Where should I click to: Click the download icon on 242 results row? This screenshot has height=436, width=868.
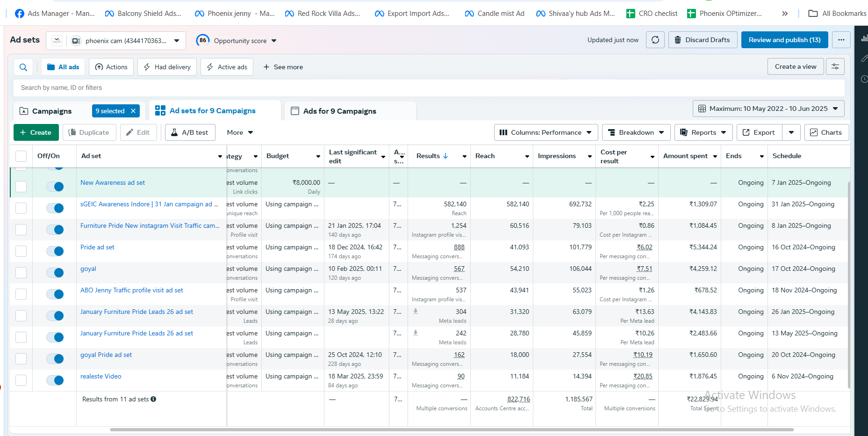pyautogui.click(x=416, y=333)
